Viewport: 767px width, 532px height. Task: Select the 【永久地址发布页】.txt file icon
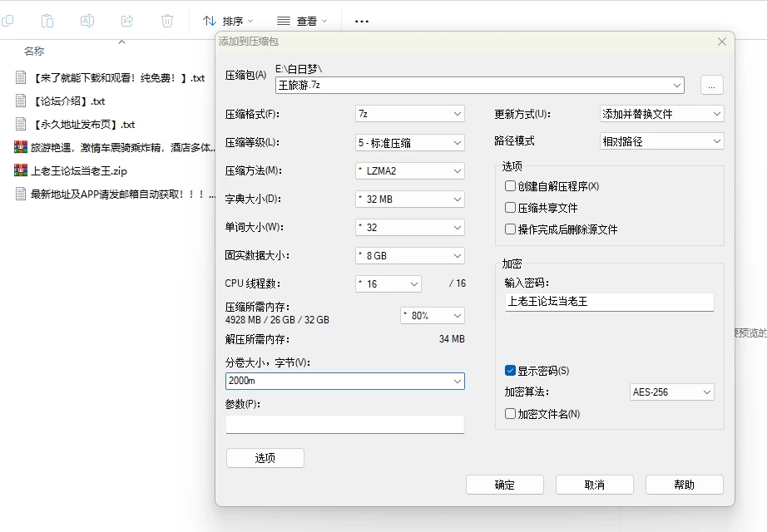(x=21, y=124)
